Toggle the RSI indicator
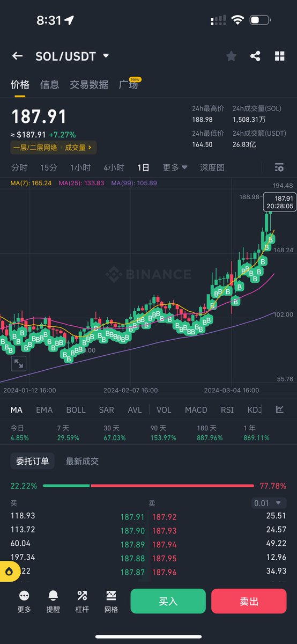This screenshot has width=297, height=644. point(227,409)
